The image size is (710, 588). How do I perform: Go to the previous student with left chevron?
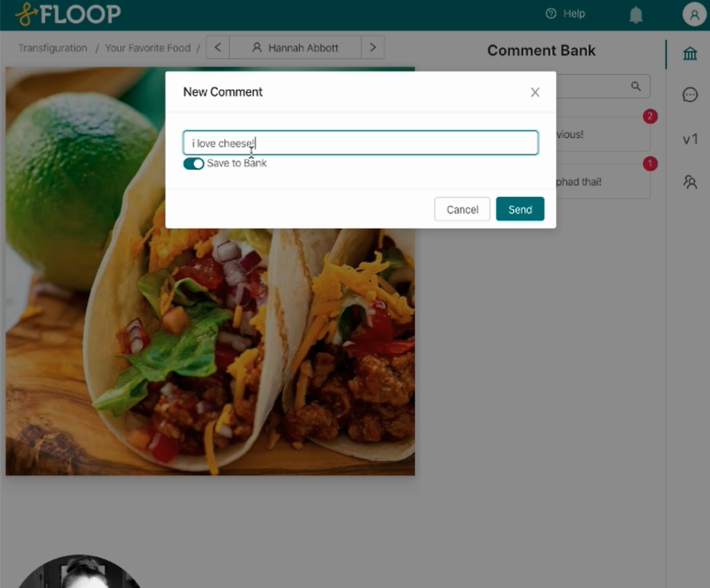click(217, 47)
